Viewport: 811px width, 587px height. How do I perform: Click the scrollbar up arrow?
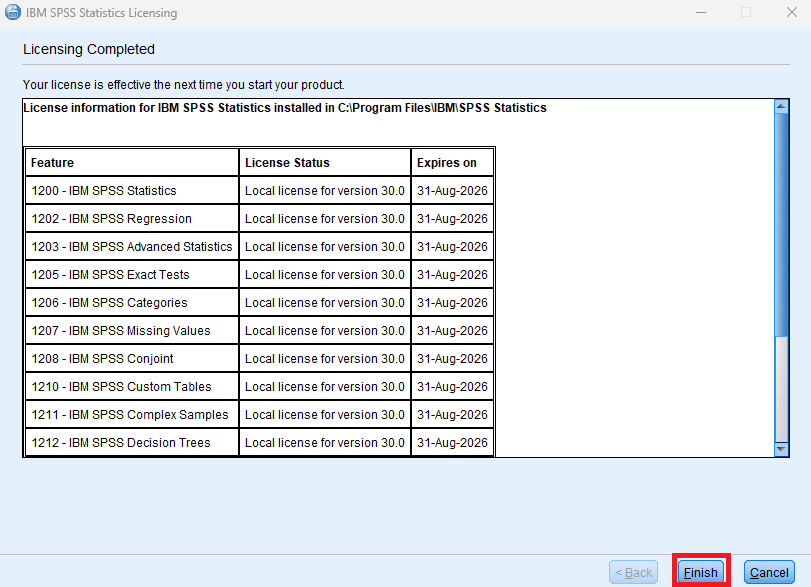coord(782,106)
